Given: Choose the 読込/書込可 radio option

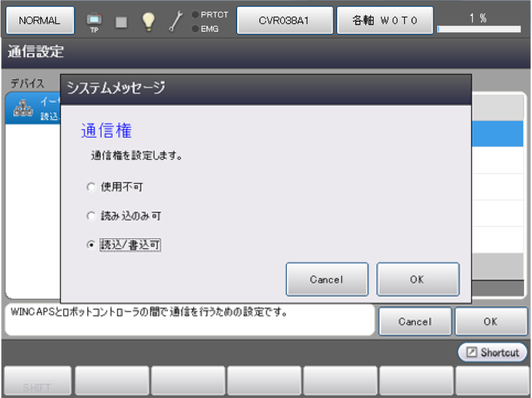Looking at the screenshot, I should click(x=91, y=245).
